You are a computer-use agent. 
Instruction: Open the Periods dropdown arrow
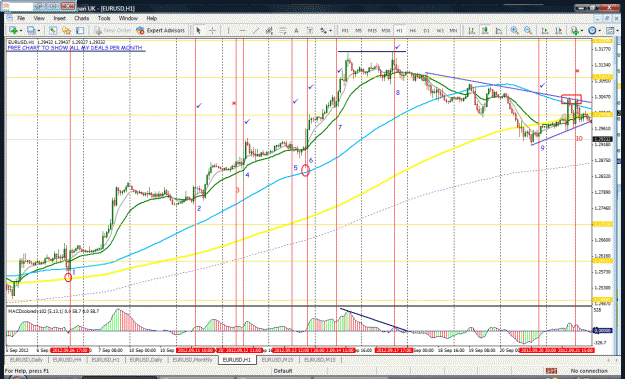click(x=599, y=30)
